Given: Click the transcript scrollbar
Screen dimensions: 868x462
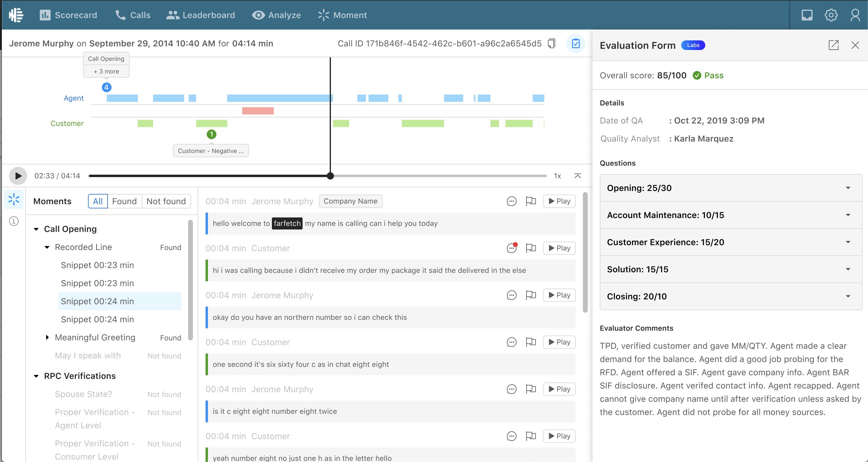Looking at the screenshot, I should [585, 253].
